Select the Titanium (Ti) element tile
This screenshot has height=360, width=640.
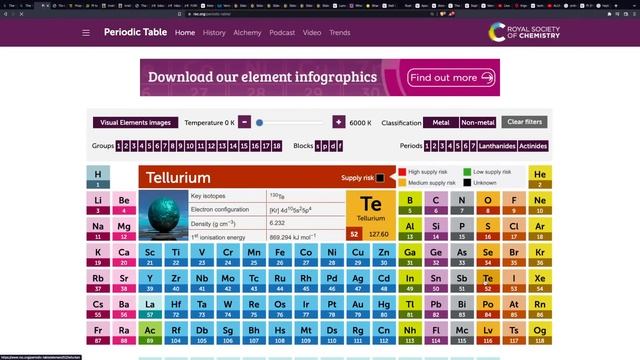click(x=176, y=255)
